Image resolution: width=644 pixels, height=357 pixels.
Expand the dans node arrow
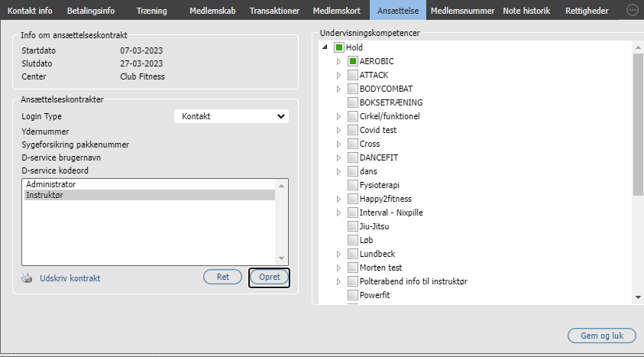[x=338, y=171]
